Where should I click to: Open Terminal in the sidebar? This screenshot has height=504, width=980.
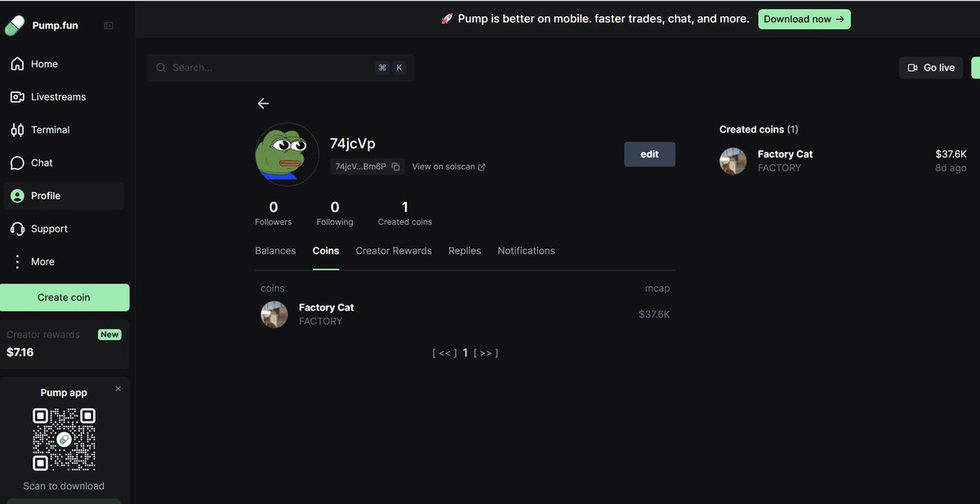(x=64, y=130)
